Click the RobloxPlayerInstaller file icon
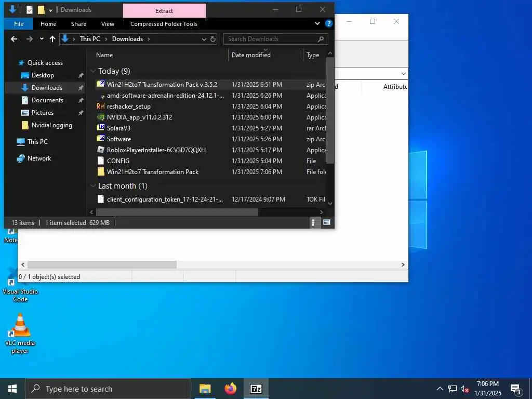The image size is (532, 399). point(100,150)
